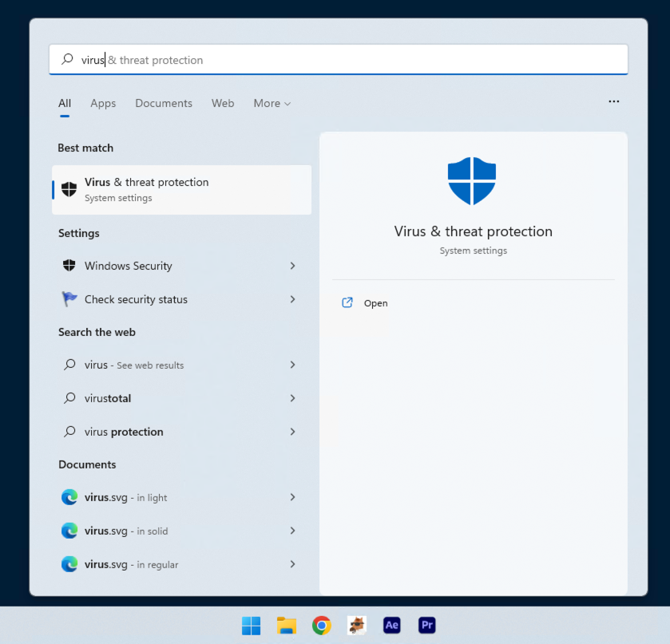Switch to the Documents filter tab
The width and height of the screenshot is (670, 644).
coord(164,104)
